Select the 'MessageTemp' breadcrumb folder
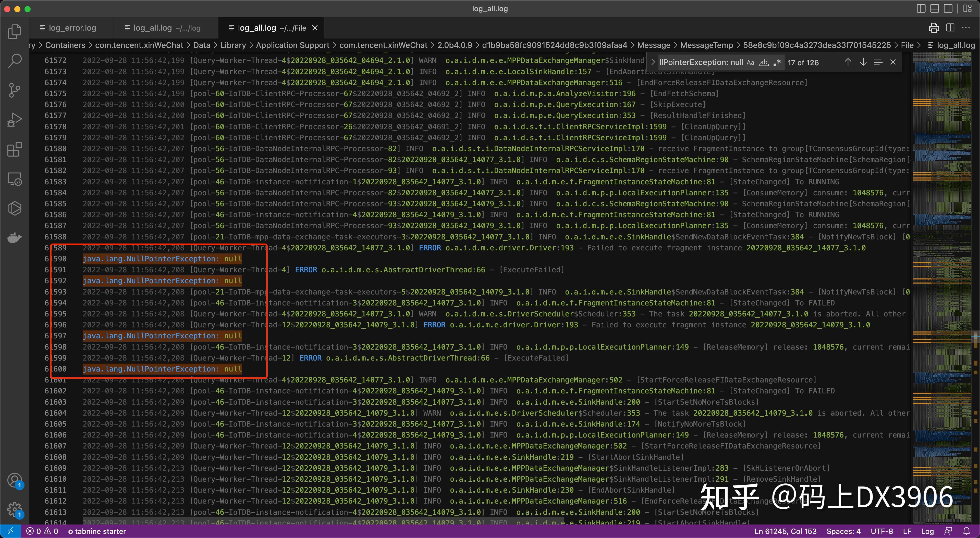 coord(706,45)
